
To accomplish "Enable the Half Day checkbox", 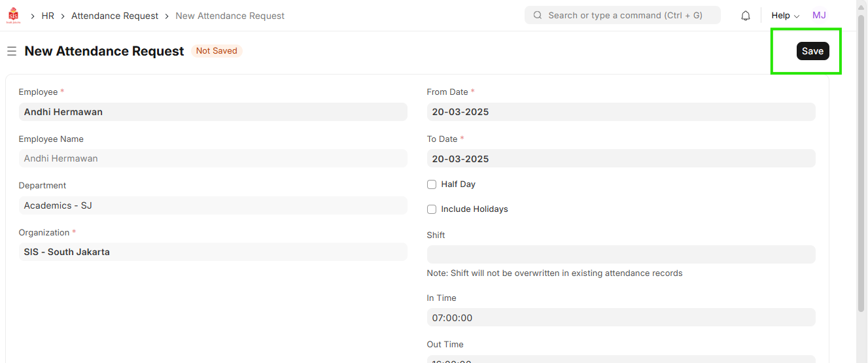I will pos(432,184).
